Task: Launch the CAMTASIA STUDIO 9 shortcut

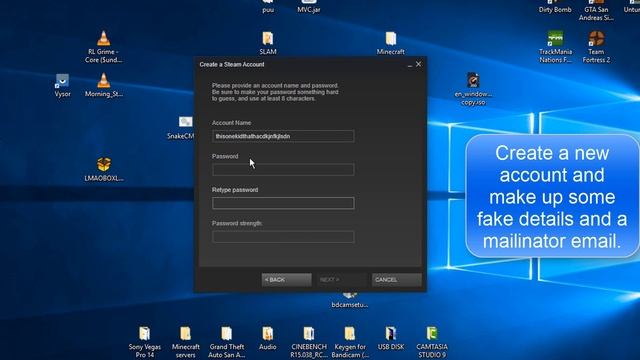Action: (432, 342)
